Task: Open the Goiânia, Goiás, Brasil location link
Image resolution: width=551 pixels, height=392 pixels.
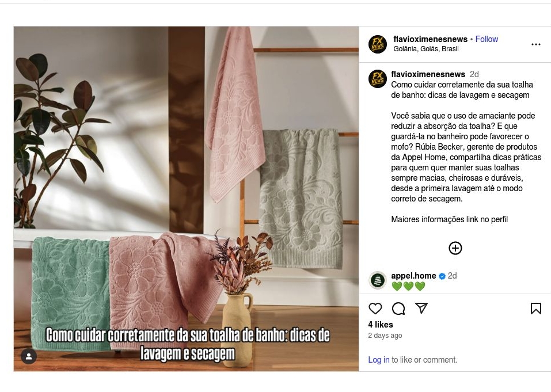Action: point(426,49)
